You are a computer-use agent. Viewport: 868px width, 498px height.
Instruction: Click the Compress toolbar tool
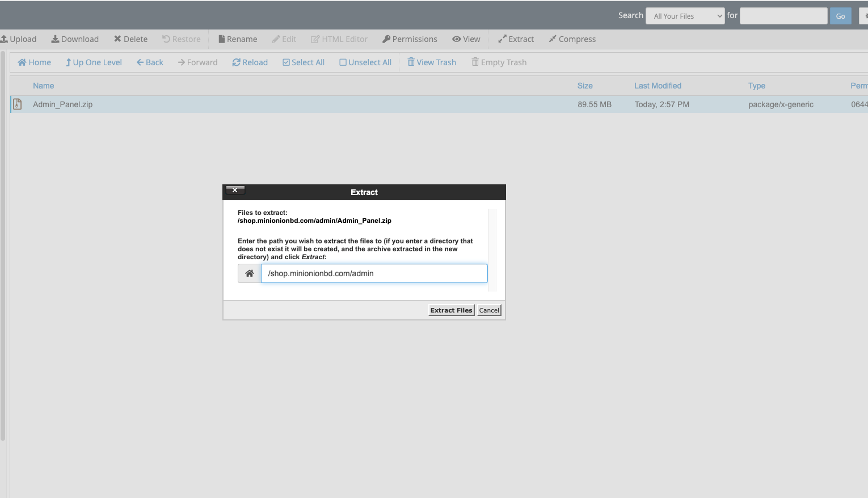[572, 39]
